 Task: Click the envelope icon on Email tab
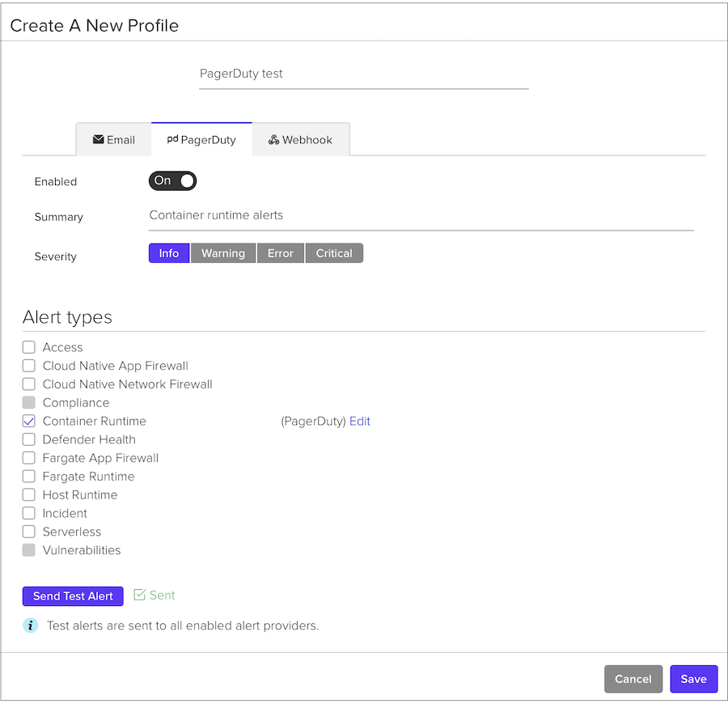(x=99, y=139)
